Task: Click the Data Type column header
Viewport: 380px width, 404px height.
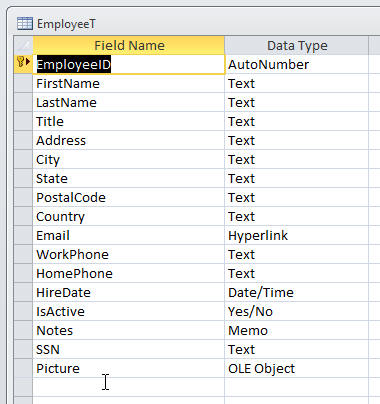Action: pyautogui.click(x=297, y=46)
